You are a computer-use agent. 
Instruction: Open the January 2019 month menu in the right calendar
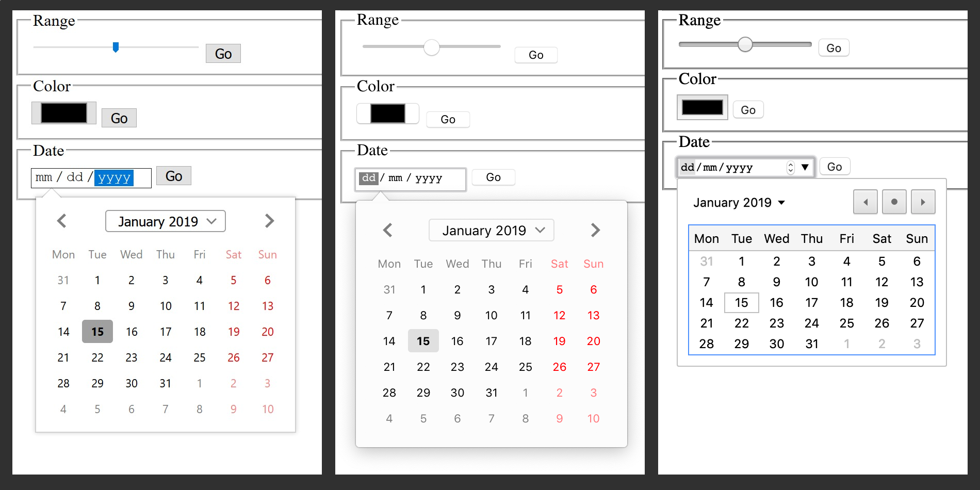click(x=739, y=203)
